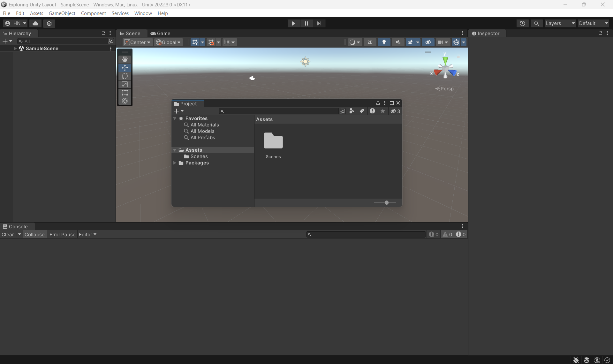Toggle scene lighting on or off
The width and height of the screenshot is (613, 364).
pos(384,42)
